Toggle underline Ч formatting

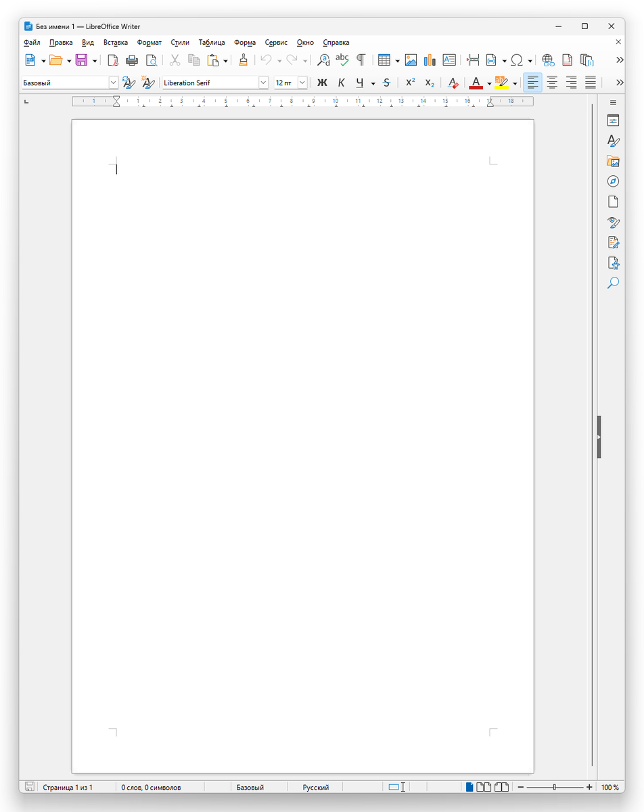coord(360,83)
